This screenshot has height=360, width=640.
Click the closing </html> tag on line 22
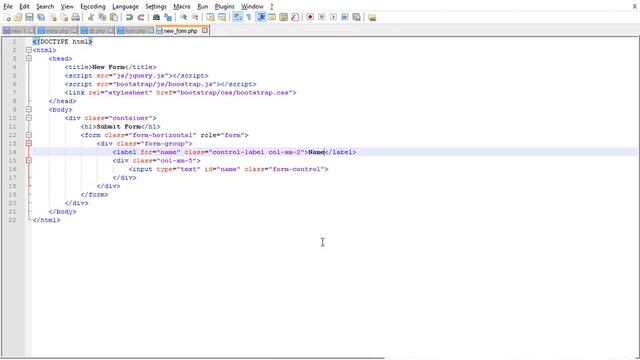(46, 220)
